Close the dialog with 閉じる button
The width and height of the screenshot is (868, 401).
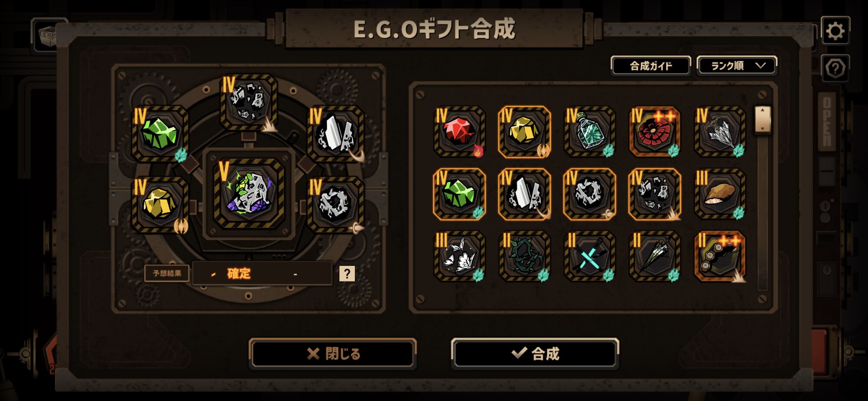click(333, 354)
